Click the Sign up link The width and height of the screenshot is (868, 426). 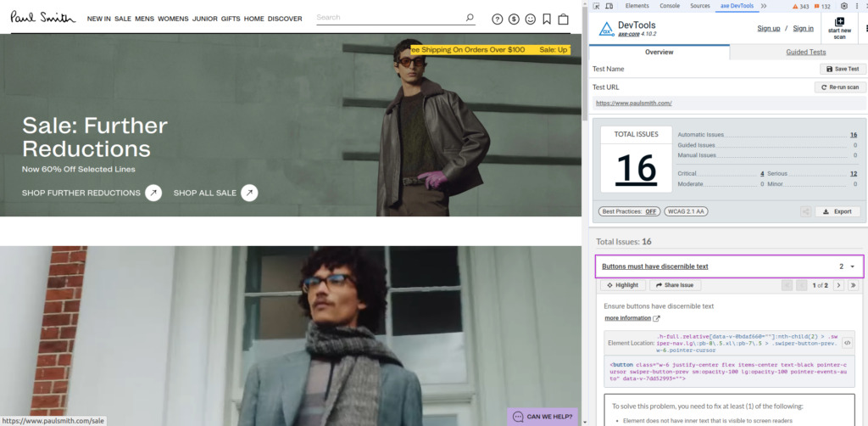click(768, 28)
